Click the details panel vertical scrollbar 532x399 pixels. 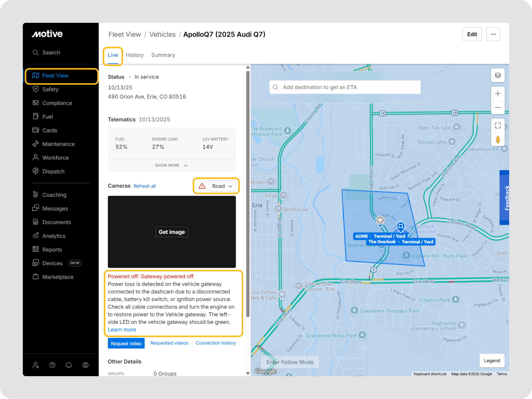(x=248, y=192)
